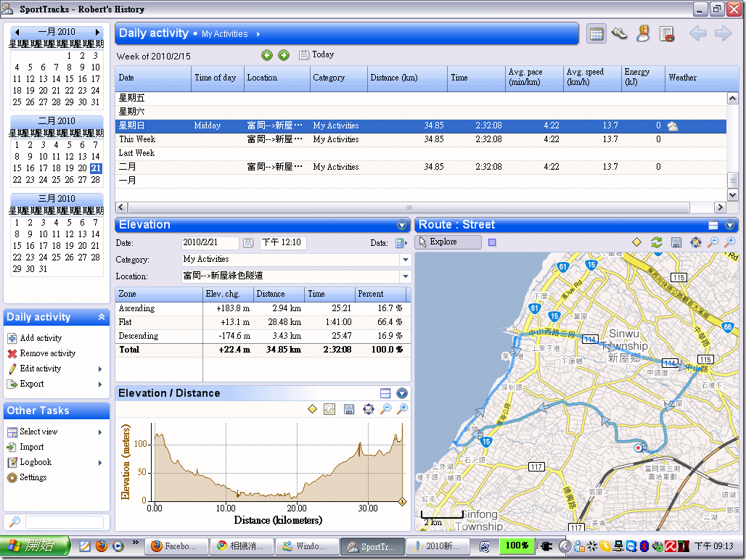Zoom out on the elevation chart
Image resolution: width=746 pixels, height=560 pixels.
point(386,409)
